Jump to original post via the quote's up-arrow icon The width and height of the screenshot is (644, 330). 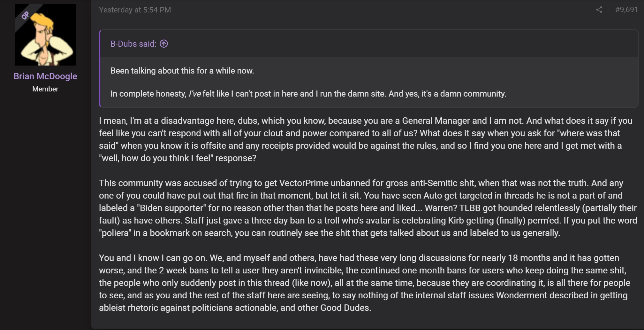(x=164, y=44)
